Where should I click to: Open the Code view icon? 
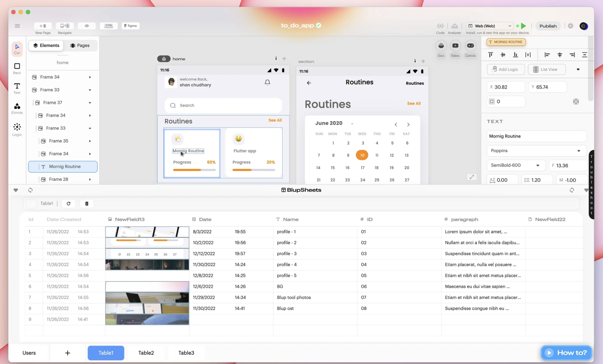pos(440,26)
